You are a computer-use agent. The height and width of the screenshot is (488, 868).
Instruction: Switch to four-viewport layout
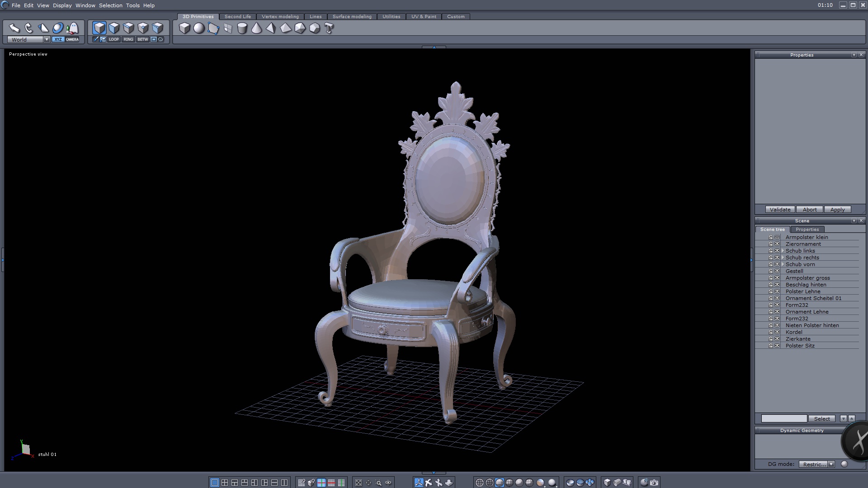point(225,483)
